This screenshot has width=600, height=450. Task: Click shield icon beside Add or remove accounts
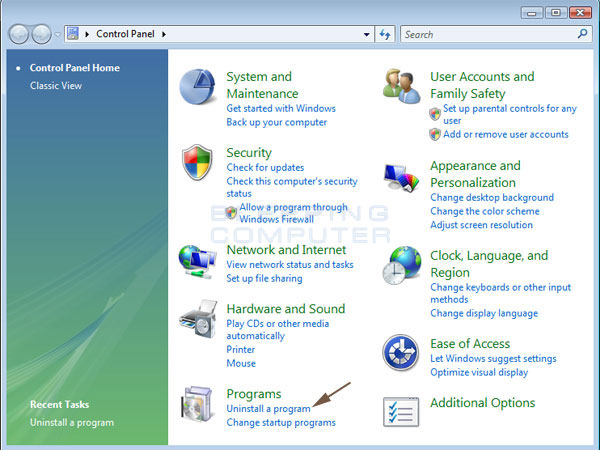tap(435, 134)
